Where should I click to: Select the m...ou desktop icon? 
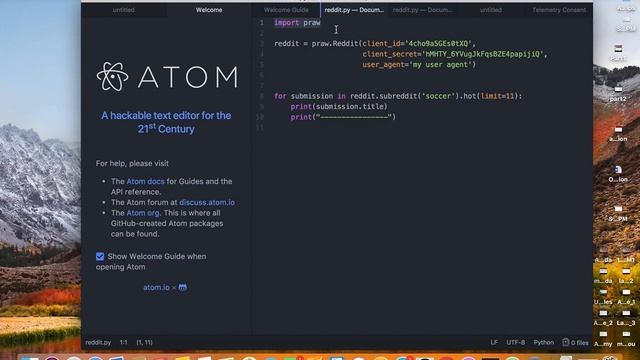pyautogui.click(x=626, y=339)
